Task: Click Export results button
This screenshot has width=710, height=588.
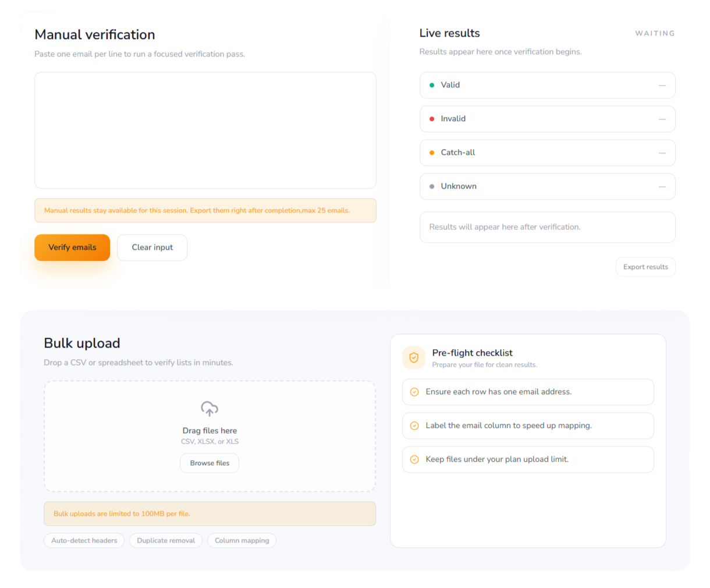Action: coord(645,267)
